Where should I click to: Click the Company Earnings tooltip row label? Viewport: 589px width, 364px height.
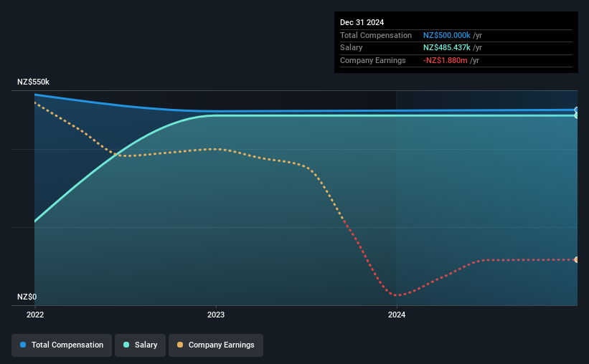[372, 60]
